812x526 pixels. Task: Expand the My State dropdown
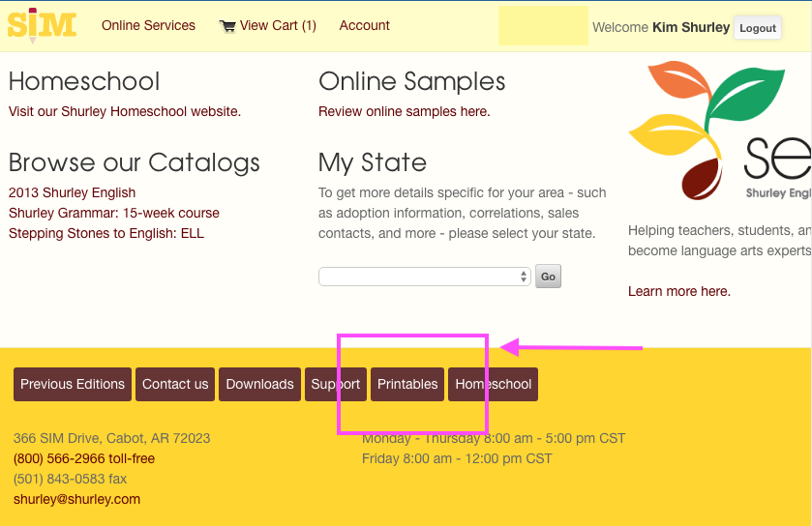pos(425,277)
